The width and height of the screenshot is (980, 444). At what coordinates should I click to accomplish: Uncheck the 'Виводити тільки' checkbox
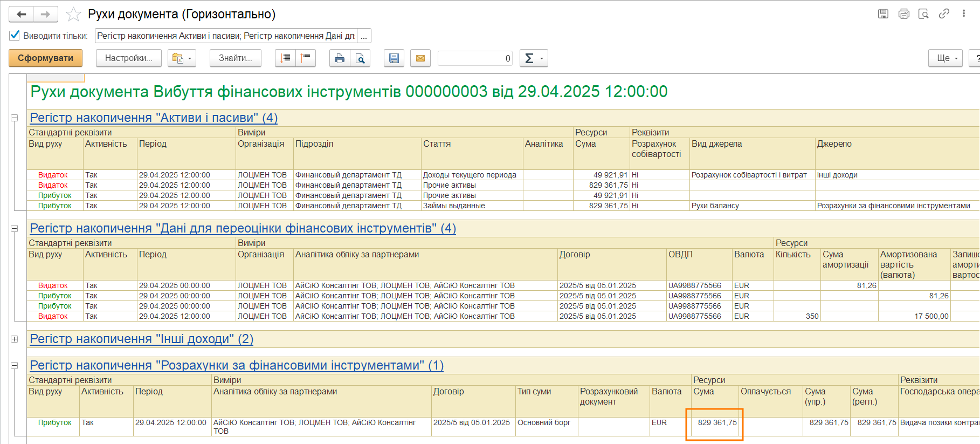(15, 36)
